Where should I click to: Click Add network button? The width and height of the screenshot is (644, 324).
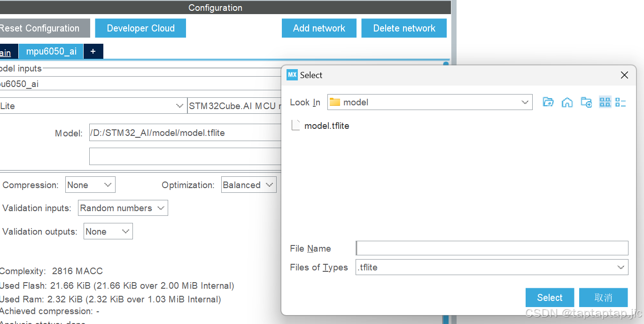click(x=319, y=28)
